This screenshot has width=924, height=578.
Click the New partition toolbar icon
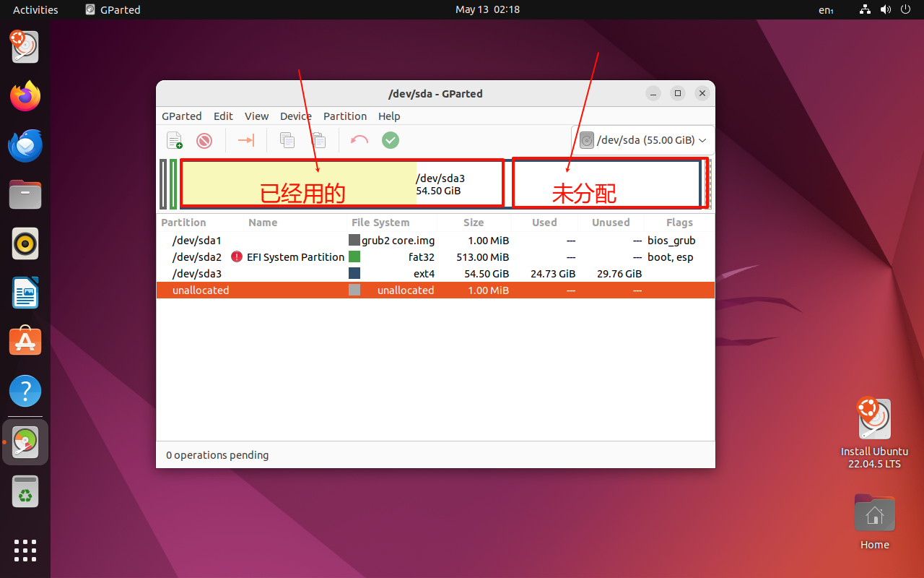175,140
